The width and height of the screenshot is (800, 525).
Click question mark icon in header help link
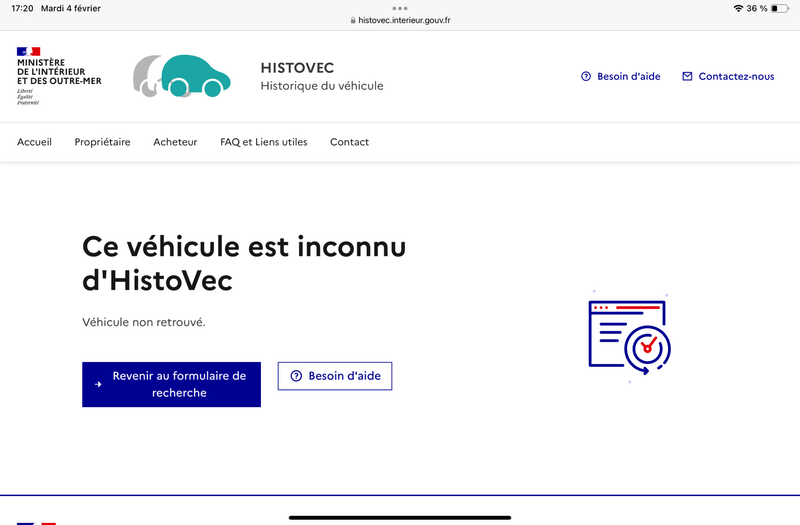point(586,77)
